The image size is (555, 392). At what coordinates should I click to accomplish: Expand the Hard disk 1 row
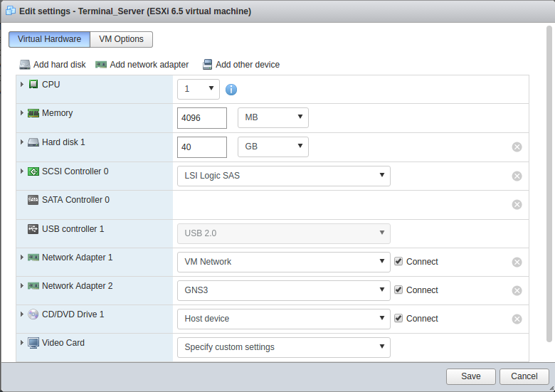(22, 142)
